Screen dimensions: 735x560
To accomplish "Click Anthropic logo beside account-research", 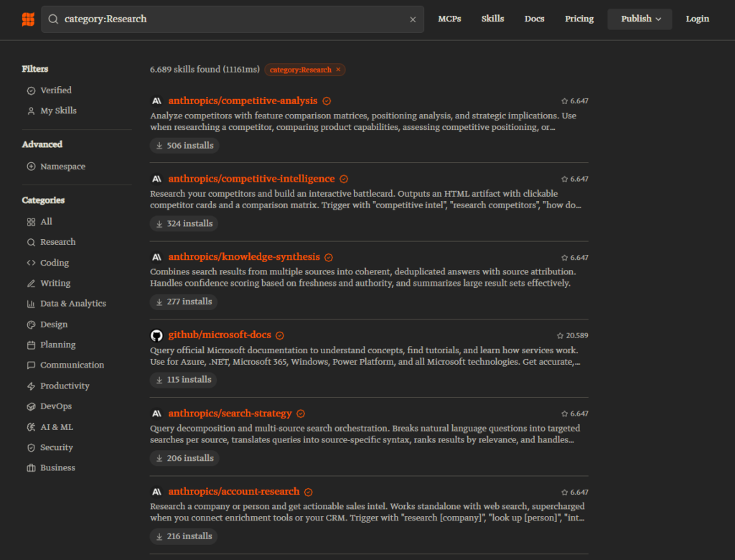I will (x=156, y=492).
